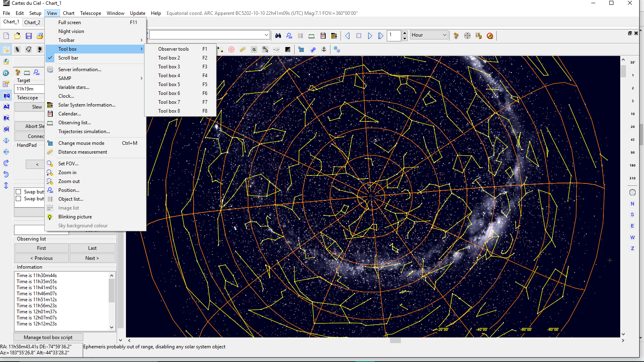Tick the first Swap button checkbox
Image resolution: width=644 pixels, height=362 pixels.
click(19, 191)
